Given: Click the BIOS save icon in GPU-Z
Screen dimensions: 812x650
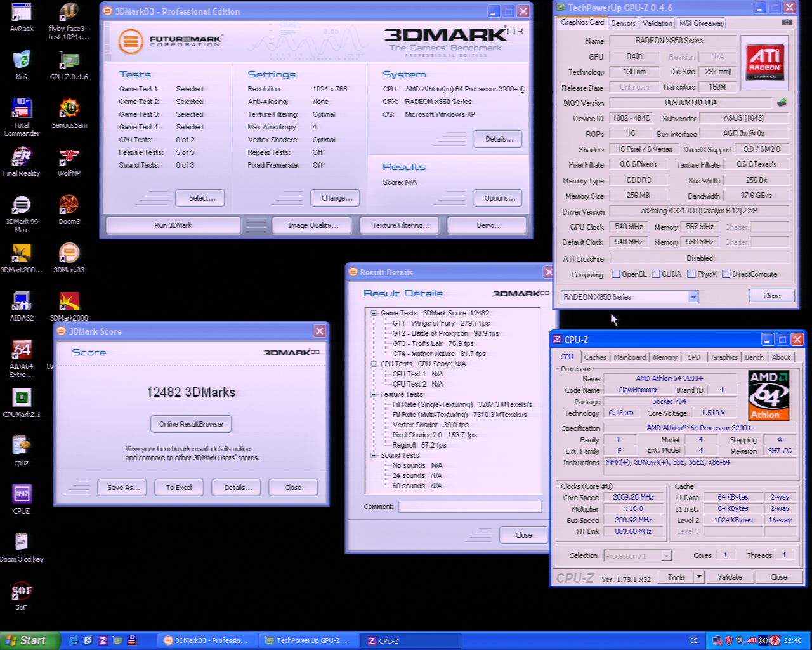Looking at the screenshot, I should coord(782,102).
